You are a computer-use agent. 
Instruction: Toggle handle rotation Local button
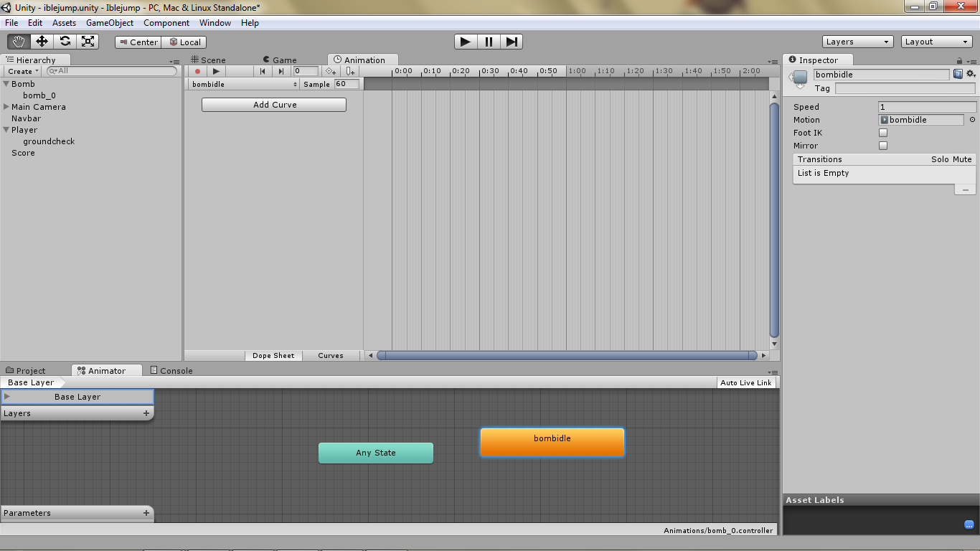pyautogui.click(x=184, y=42)
